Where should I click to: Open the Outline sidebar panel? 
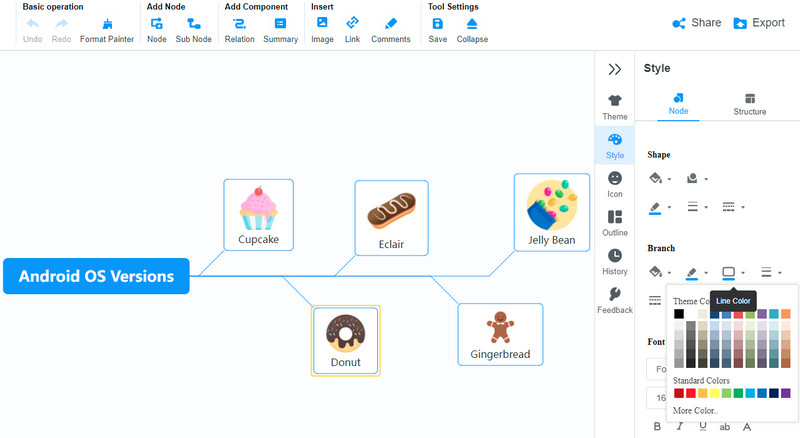point(615,223)
